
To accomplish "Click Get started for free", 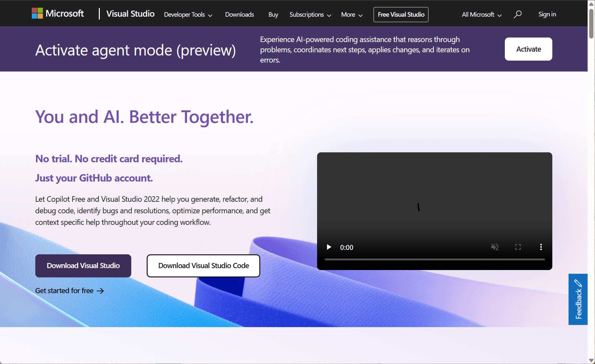I will click(x=64, y=291).
